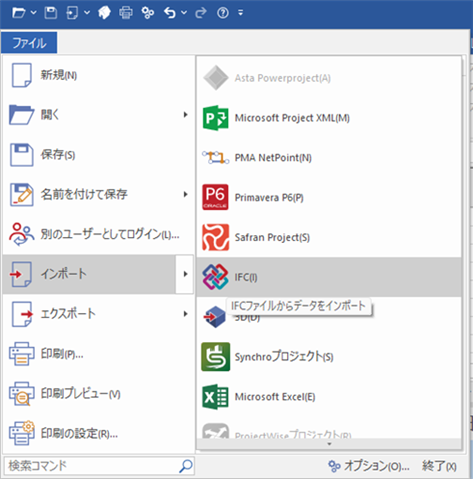Screen dimensions: 473x479
Task: Click the green Excel X icon
Action: (215, 397)
